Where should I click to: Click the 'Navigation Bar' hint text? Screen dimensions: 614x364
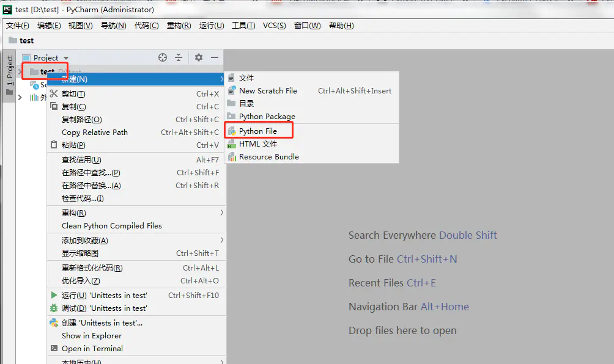pos(383,307)
